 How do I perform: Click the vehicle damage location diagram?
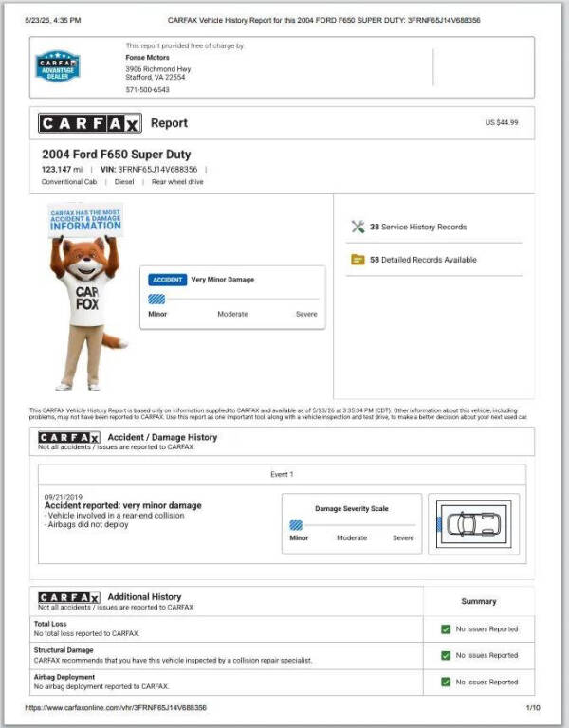coord(474,523)
